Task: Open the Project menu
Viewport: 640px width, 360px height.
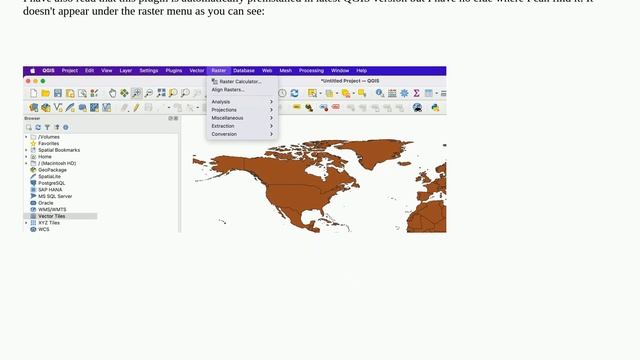Action: pos(70,71)
